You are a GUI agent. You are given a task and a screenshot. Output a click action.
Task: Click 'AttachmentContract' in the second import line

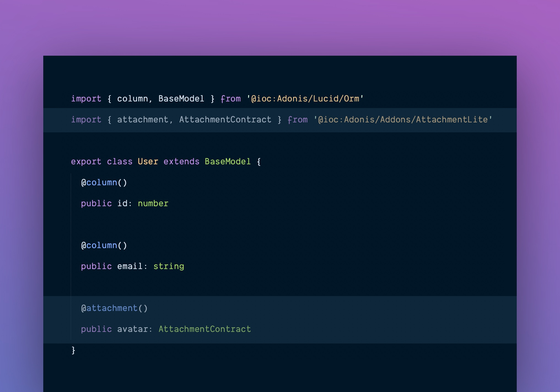pos(225,120)
